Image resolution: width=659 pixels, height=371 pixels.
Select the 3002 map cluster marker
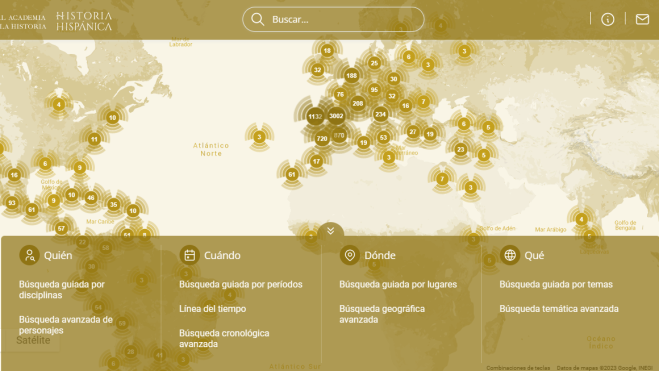pyautogui.click(x=336, y=116)
